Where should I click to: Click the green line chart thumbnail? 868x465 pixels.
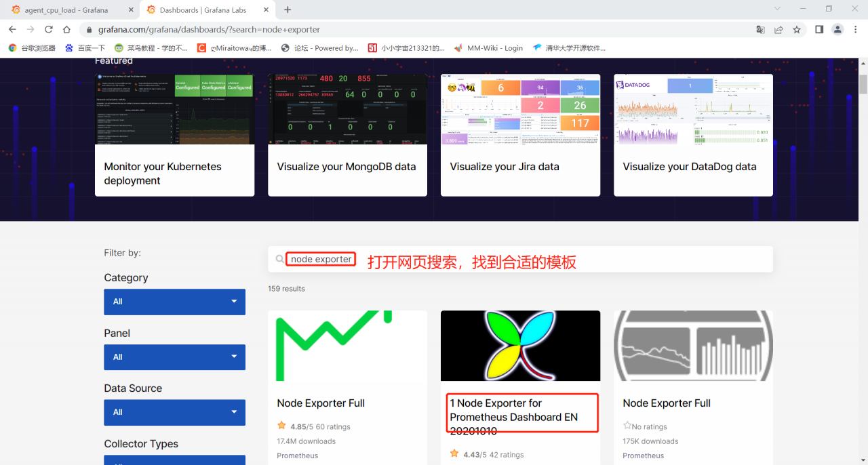[347, 346]
